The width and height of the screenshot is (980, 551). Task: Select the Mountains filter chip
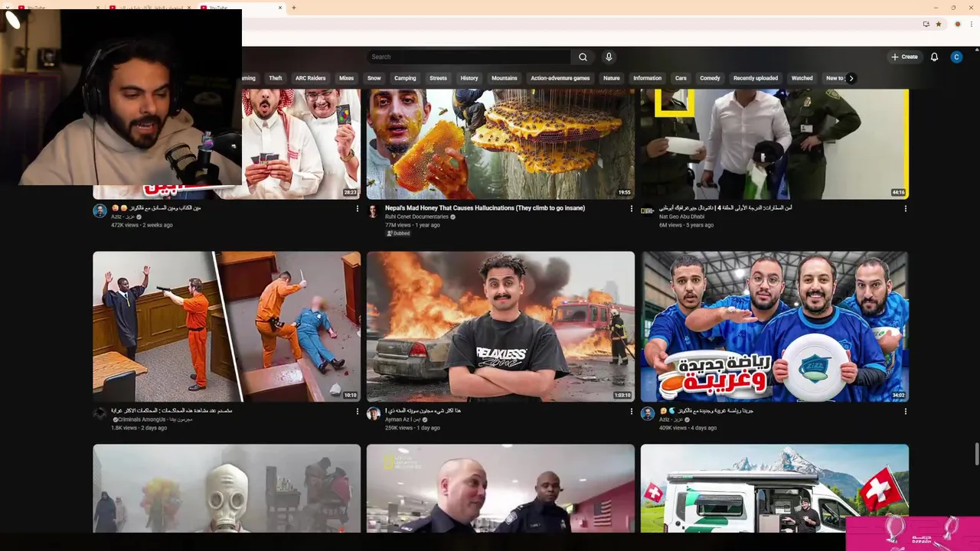click(504, 78)
